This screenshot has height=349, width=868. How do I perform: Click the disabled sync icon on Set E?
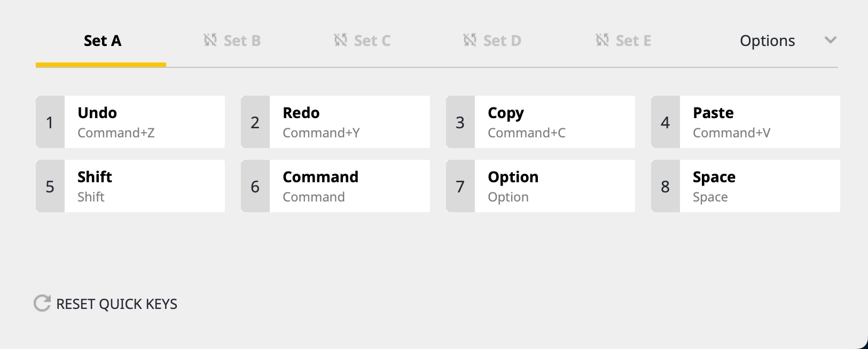click(603, 40)
